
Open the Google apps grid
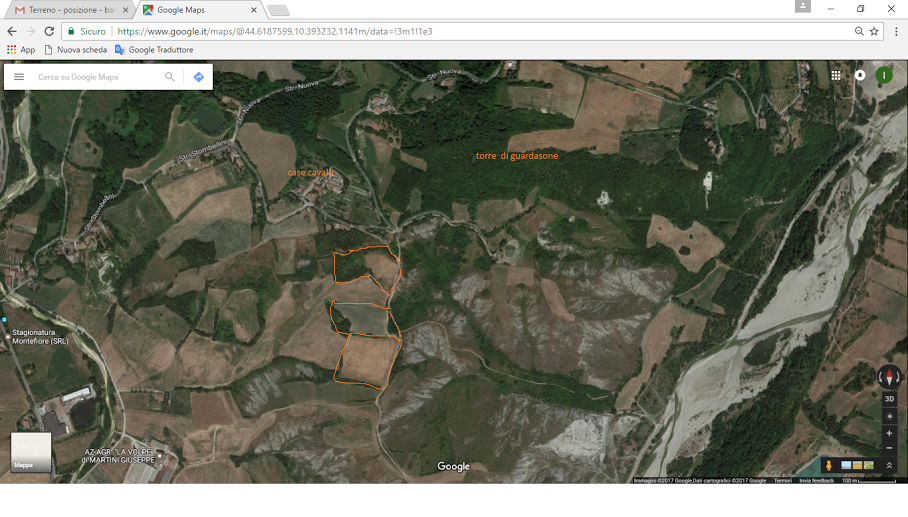836,75
